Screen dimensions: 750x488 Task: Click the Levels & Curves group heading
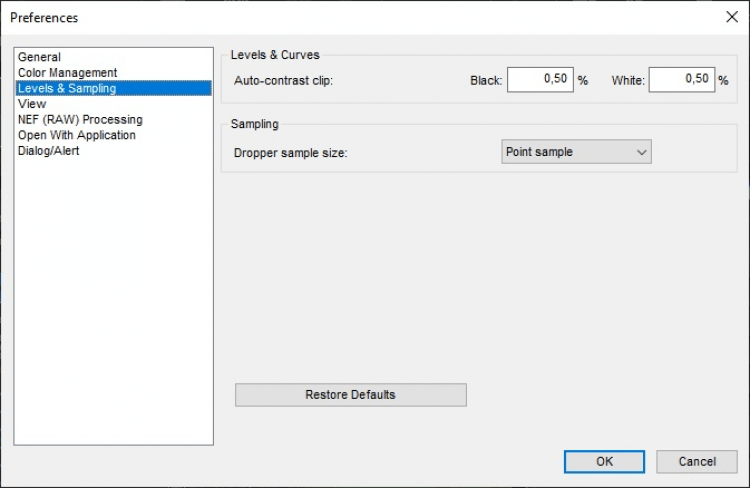tap(275, 55)
